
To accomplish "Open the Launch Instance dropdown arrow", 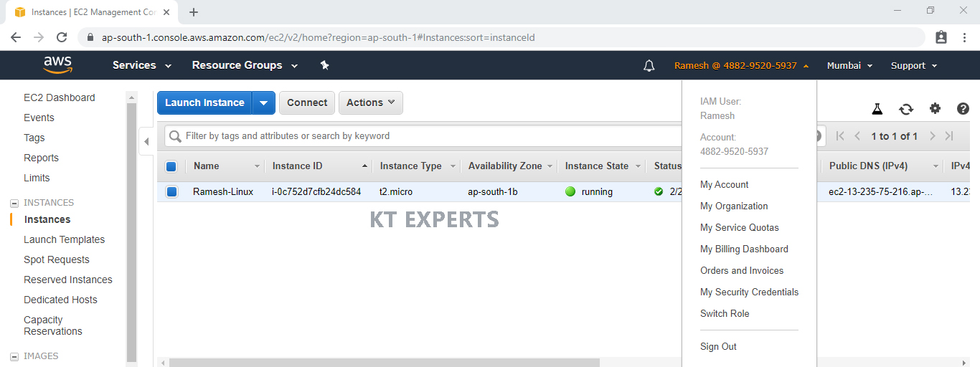I will (264, 103).
